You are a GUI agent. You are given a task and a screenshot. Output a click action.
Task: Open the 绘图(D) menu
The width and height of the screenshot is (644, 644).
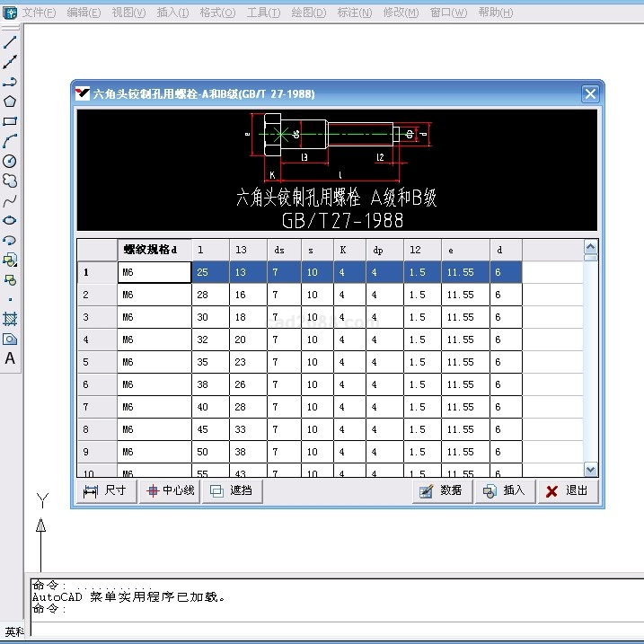point(309,13)
